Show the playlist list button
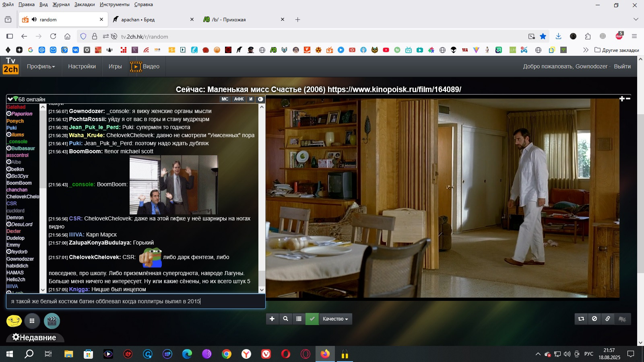The image size is (644, 362). (299, 319)
